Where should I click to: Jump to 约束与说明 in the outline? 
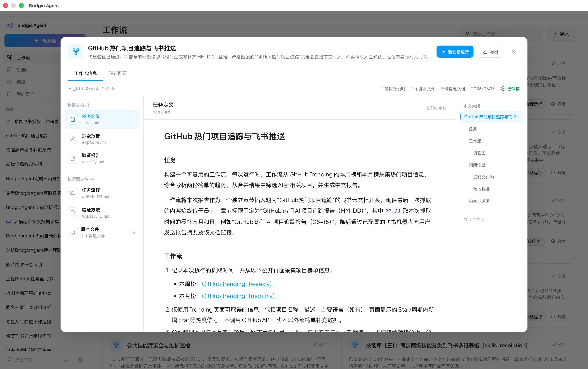479,201
